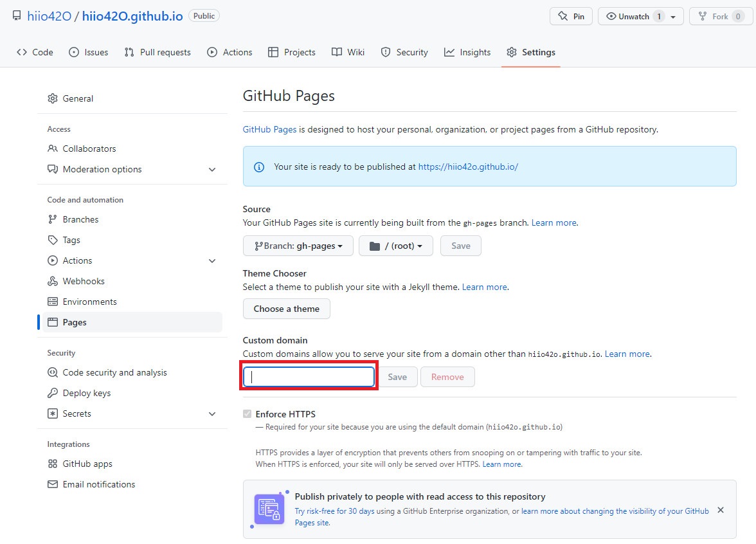Viewport: 756px width, 544px height.
Task: Open the / (root) folder dropdown
Action: 396,246
